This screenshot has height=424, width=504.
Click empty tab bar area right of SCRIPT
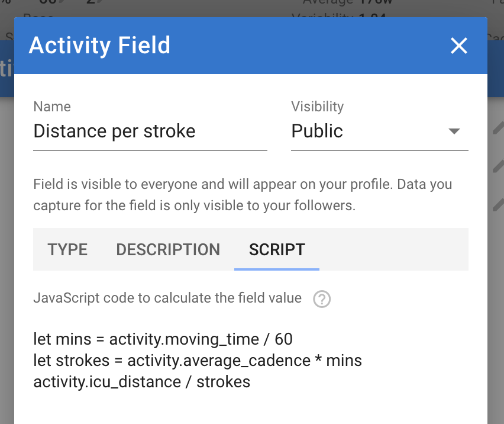[x=394, y=249]
